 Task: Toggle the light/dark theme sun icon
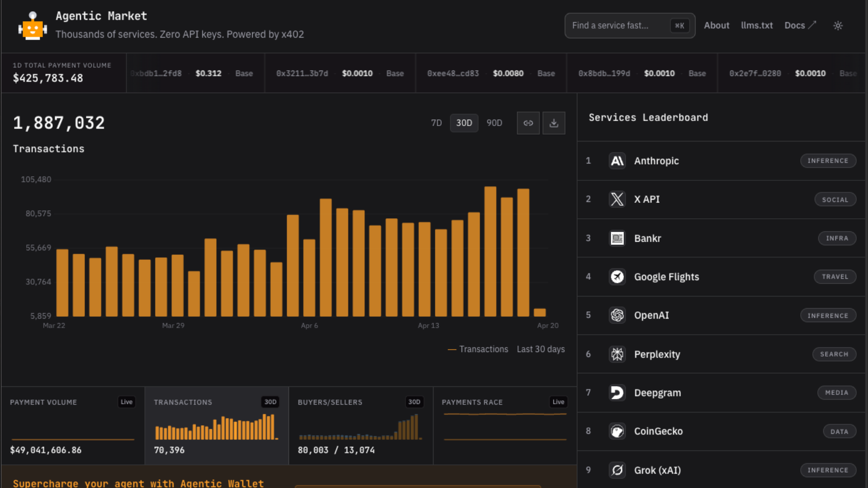838,26
